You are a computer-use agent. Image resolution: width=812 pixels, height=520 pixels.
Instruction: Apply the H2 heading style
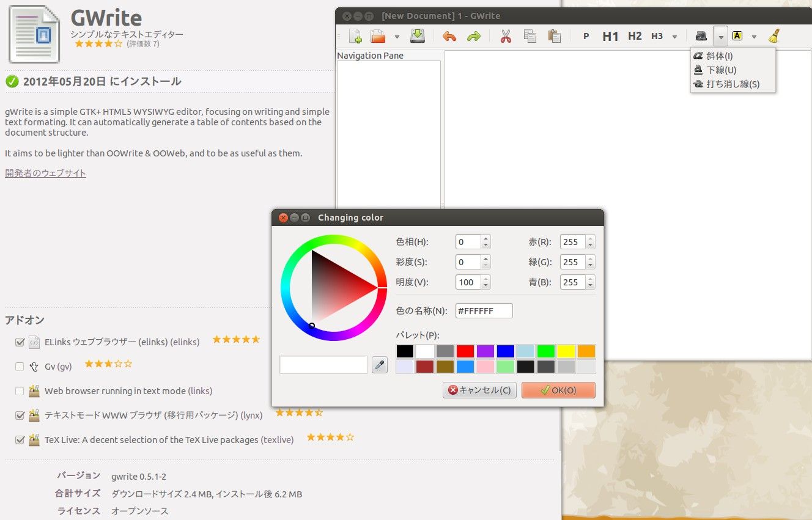tap(635, 36)
